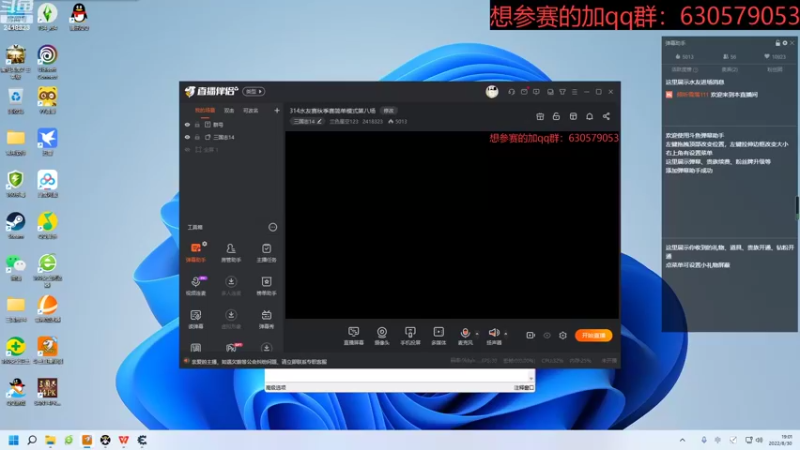Switch to 粉丝团 tab in danmu helper
Screen dimensions: 800x450
click(774, 69)
